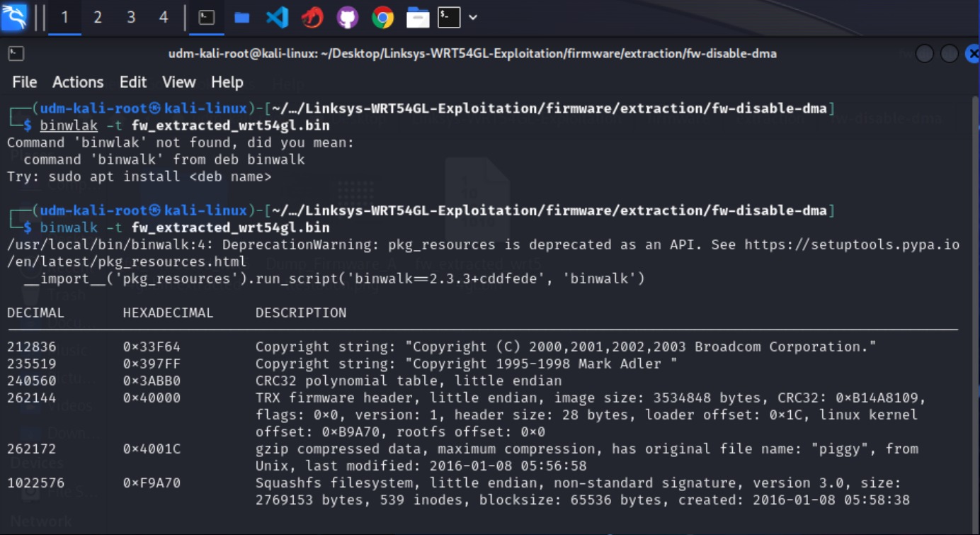Image resolution: width=980 pixels, height=535 pixels.
Task: Open the View menu
Action: click(178, 82)
